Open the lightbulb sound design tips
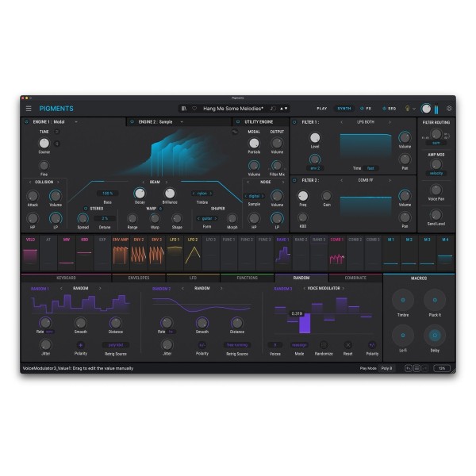The width and height of the screenshot is (476, 476). [x=408, y=109]
